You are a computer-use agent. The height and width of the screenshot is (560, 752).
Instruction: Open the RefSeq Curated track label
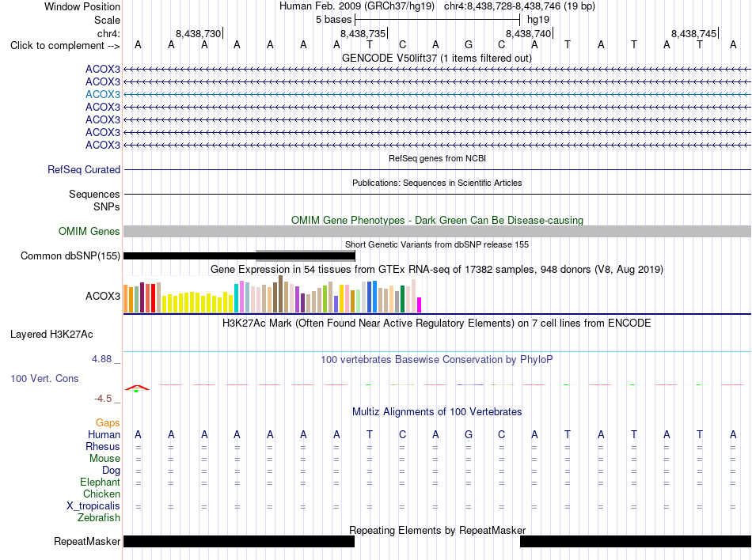point(83,169)
